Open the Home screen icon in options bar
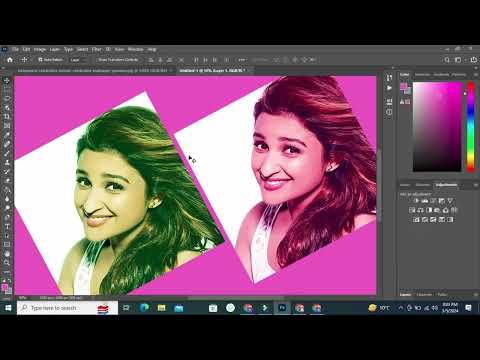The image size is (480, 360). pyautogui.click(x=10, y=60)
